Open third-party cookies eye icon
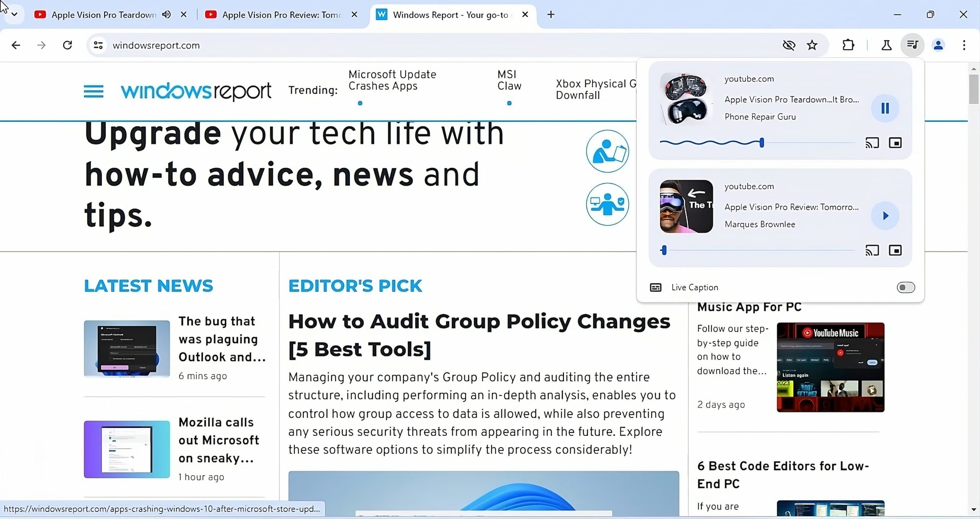980x519 pixels. (x=789, y=45)
